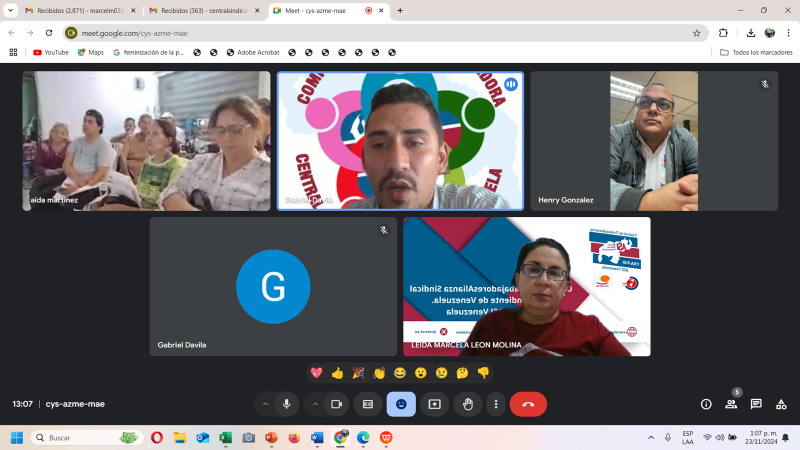The width and height of the screenshot is (800, 450).
Task: Send the thumbs down reaction
Action: click(483, 373)
